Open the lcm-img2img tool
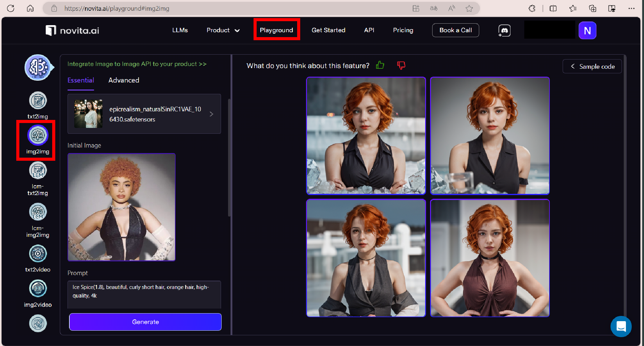This screenshot has height=346, width=644. (38, 212)
